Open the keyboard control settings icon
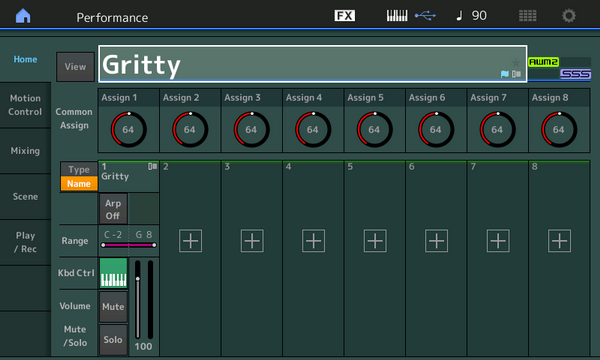The image size is (600, 360). 397,16
